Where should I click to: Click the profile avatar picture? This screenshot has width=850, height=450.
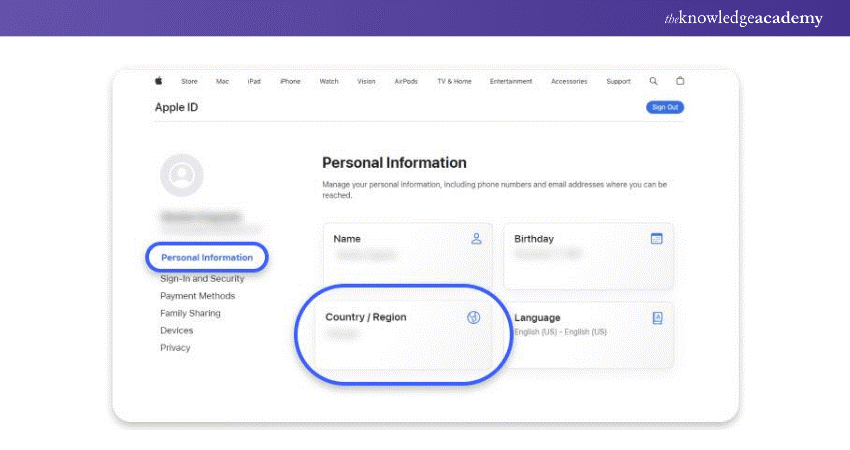(x=182, y=175)
